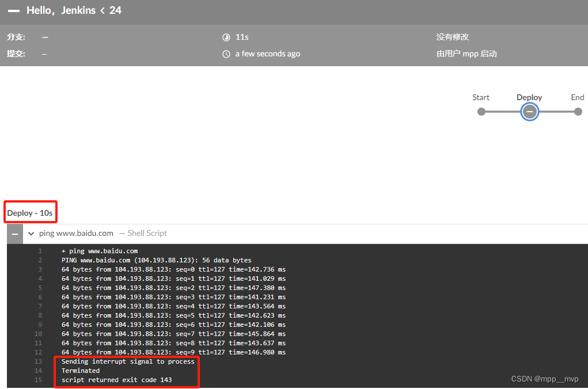
Task: Collapse the ping www.baidu.com step log
Action: 31,234
